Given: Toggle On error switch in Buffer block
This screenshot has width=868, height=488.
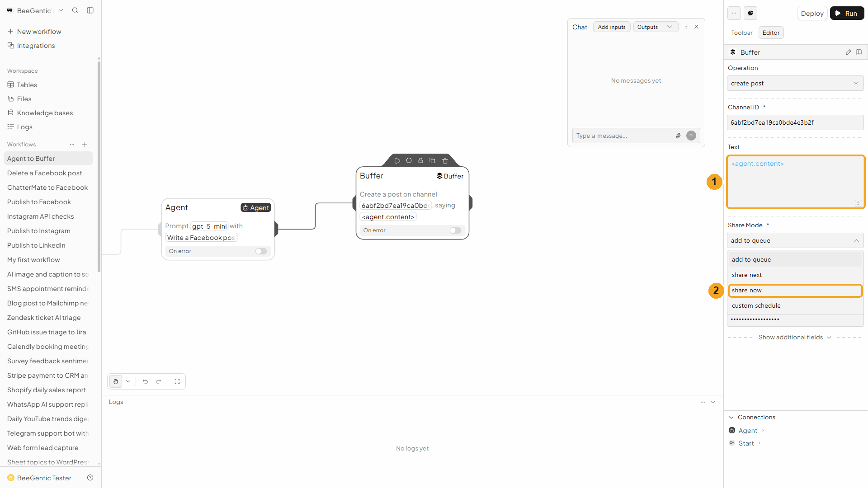Looking at the screenshot, I should pos(455,230).
